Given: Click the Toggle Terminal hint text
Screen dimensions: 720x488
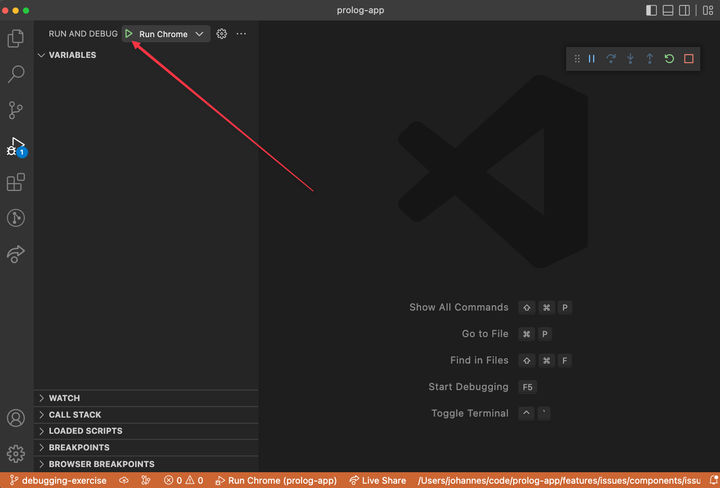Looking at the screenshot, I should click(x=470, y=413).
